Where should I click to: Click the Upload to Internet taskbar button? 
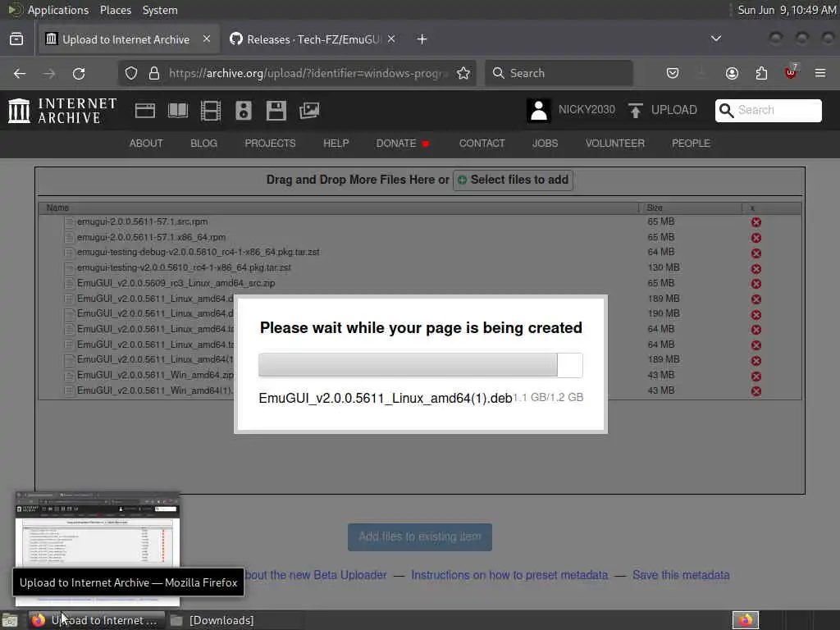(x=97, y=620)
